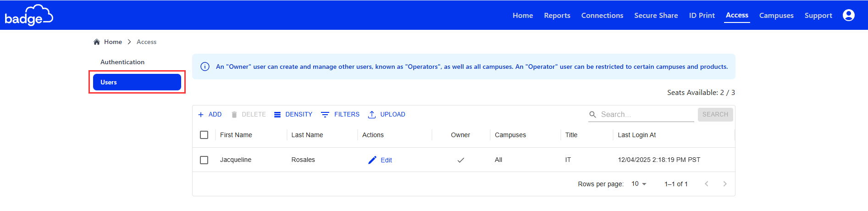Sort by Title column header
Viewport: 868px width, 211px height.
[x=571, y=135]
